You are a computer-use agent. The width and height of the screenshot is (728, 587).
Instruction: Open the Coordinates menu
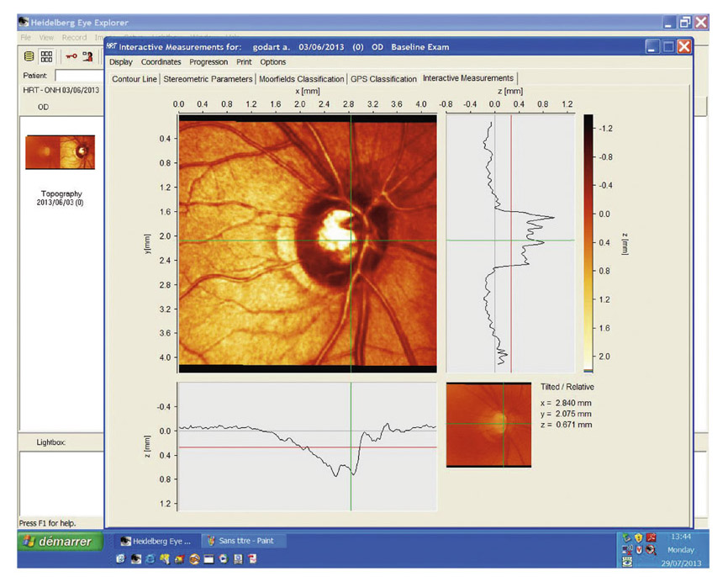[x=161, y=62]
